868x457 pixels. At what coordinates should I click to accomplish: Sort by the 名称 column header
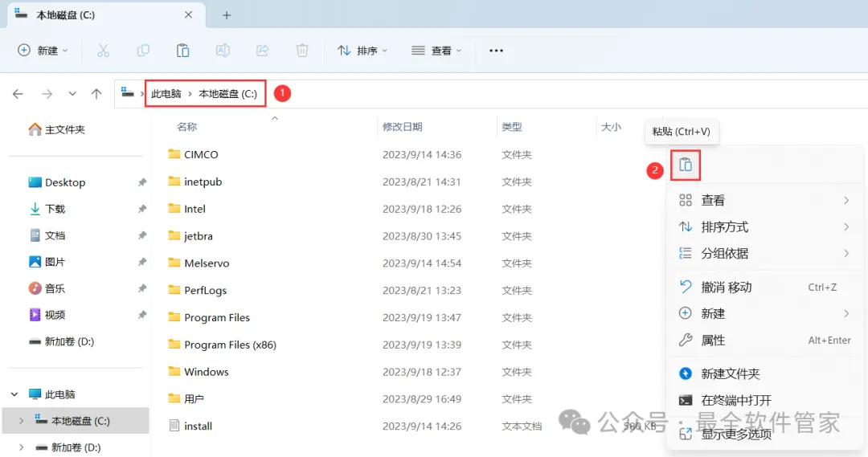coord(187,127)
